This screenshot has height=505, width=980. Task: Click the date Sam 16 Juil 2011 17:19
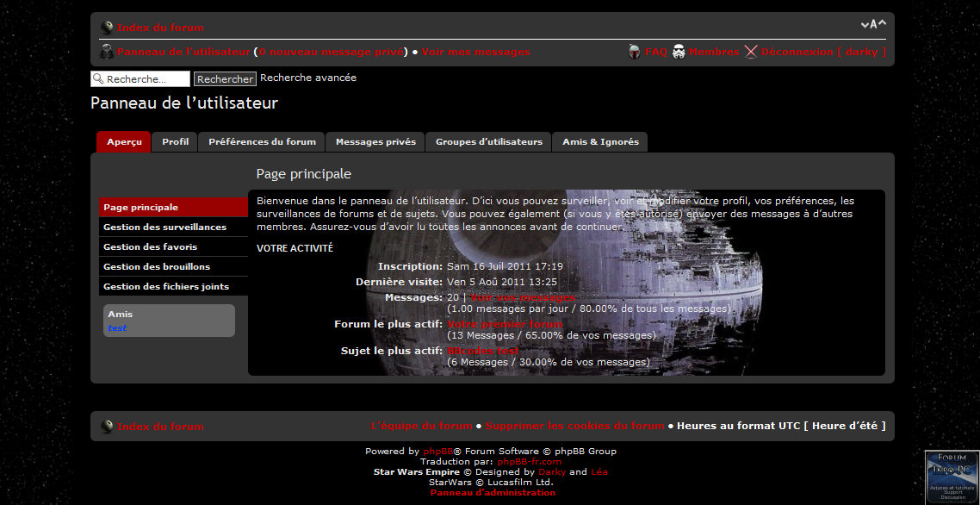505,266
